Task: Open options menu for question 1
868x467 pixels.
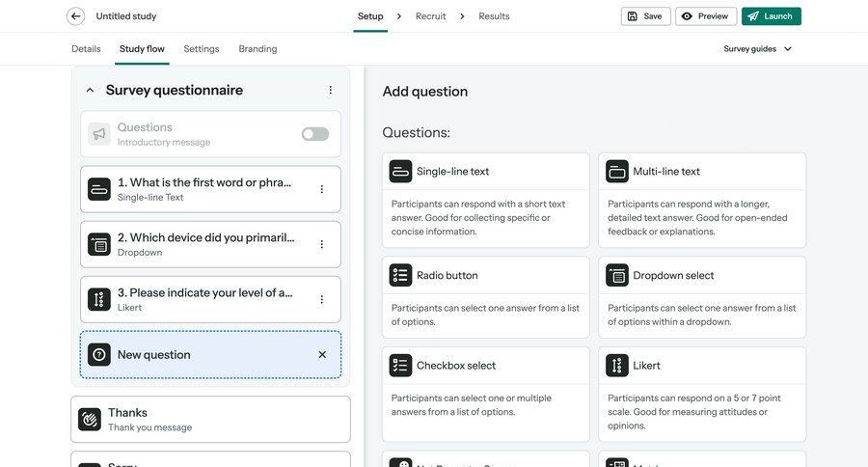Action: (322, 189)
